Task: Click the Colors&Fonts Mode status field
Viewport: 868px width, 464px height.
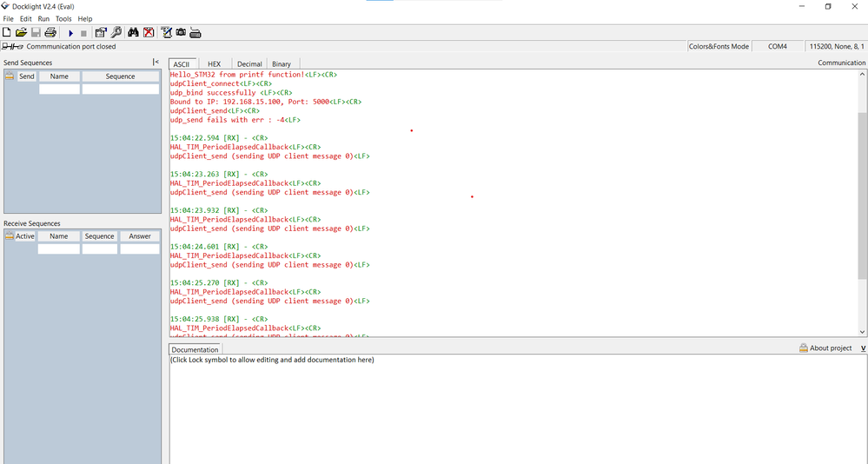Action: click(x=719, y=47)
